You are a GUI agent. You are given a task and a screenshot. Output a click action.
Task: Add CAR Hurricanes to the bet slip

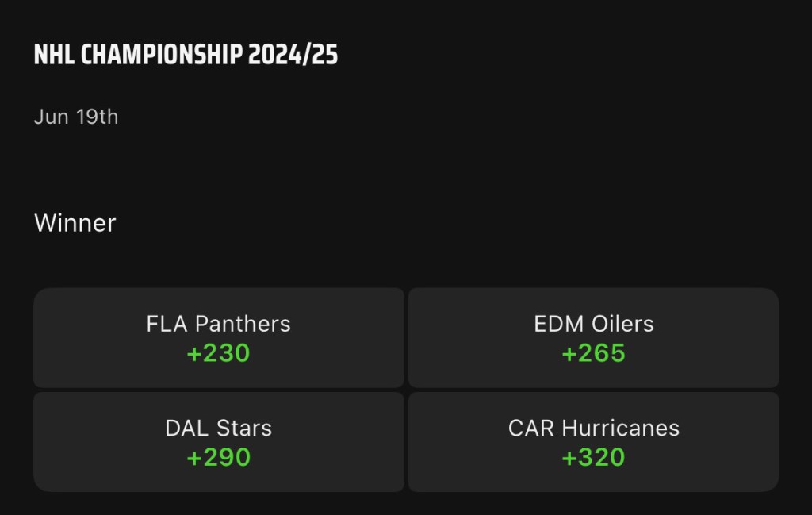[593, 441]
